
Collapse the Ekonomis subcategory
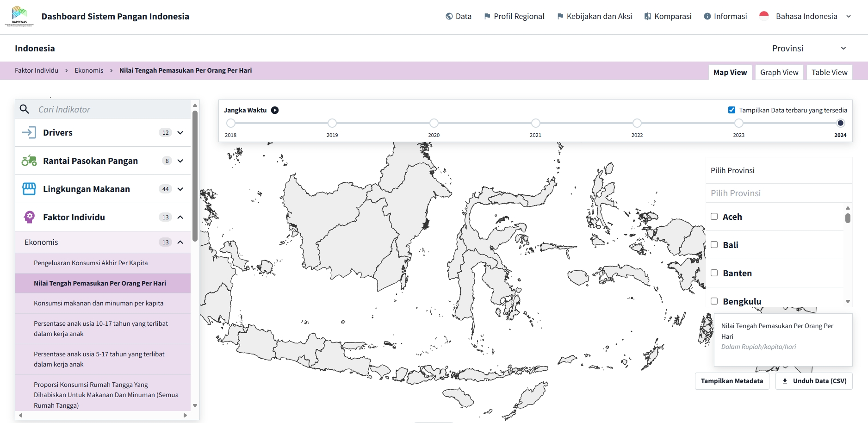coord(180,242)
